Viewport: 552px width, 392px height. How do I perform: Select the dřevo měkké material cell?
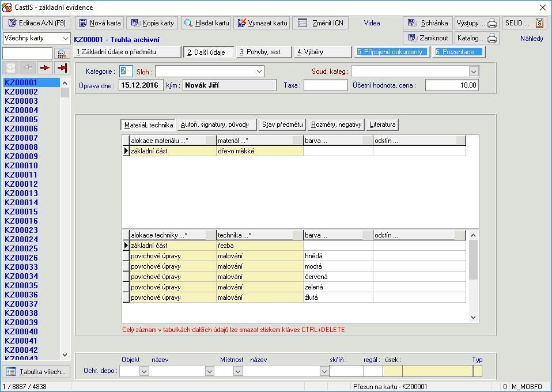(x=260, y=151)
